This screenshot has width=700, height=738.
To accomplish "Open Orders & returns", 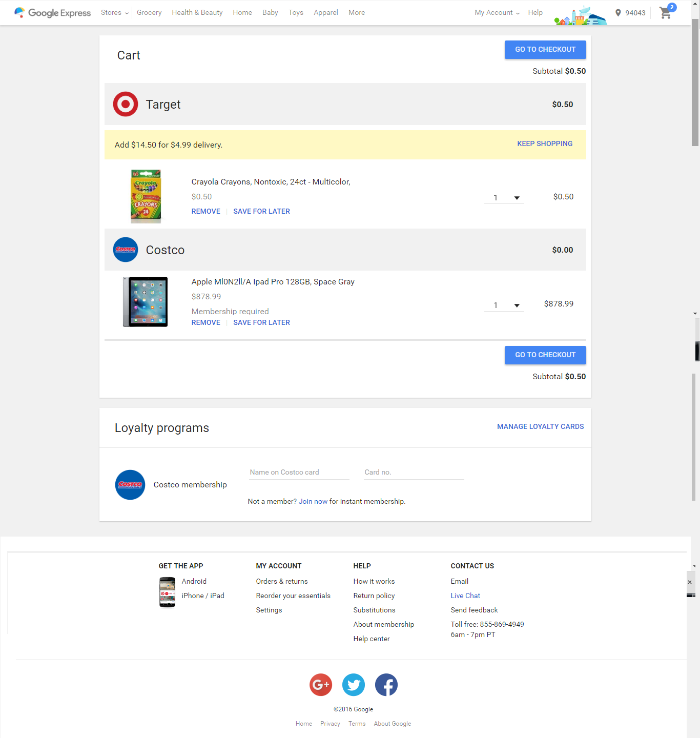I will pos(282,581).
